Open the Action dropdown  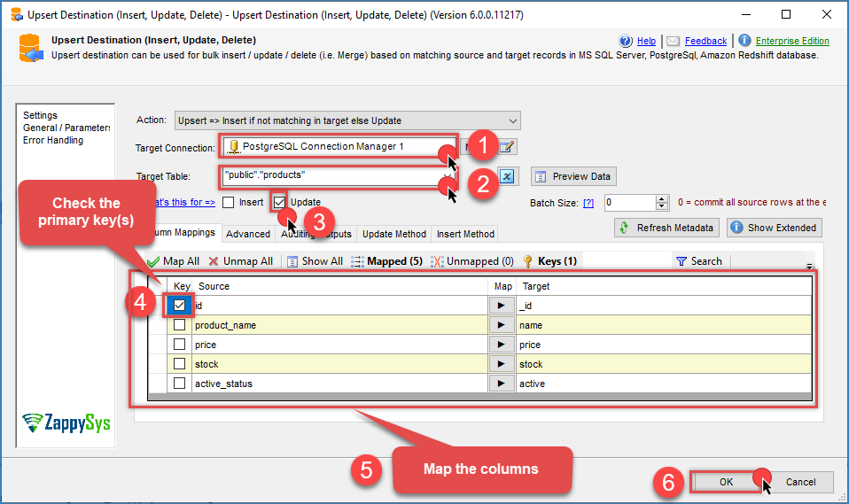pos(513,120)
